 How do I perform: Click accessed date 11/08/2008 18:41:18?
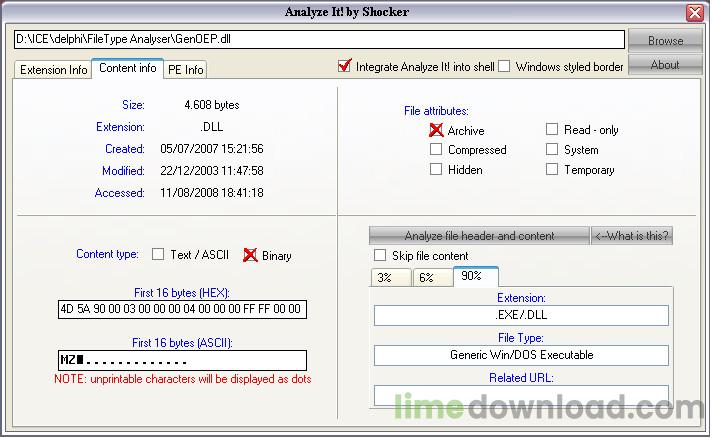tap(212, 193)
